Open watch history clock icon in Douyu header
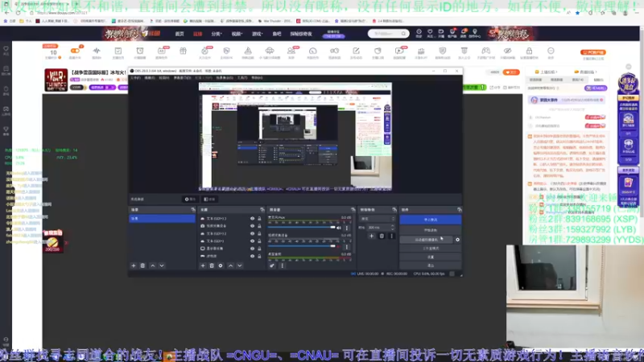The height and width of the screenshot is (362, 644). pos(419,31)
